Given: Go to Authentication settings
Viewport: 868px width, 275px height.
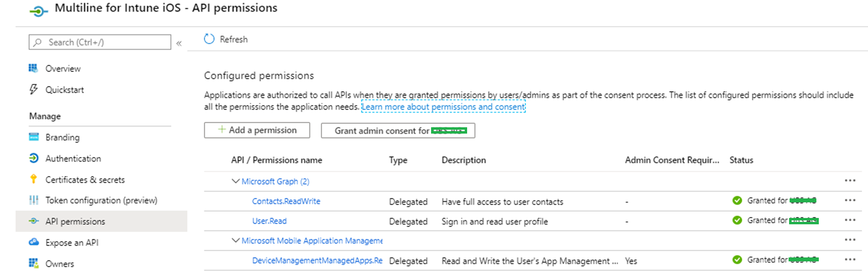Looking at the screenshot, I should pos(73,158).
